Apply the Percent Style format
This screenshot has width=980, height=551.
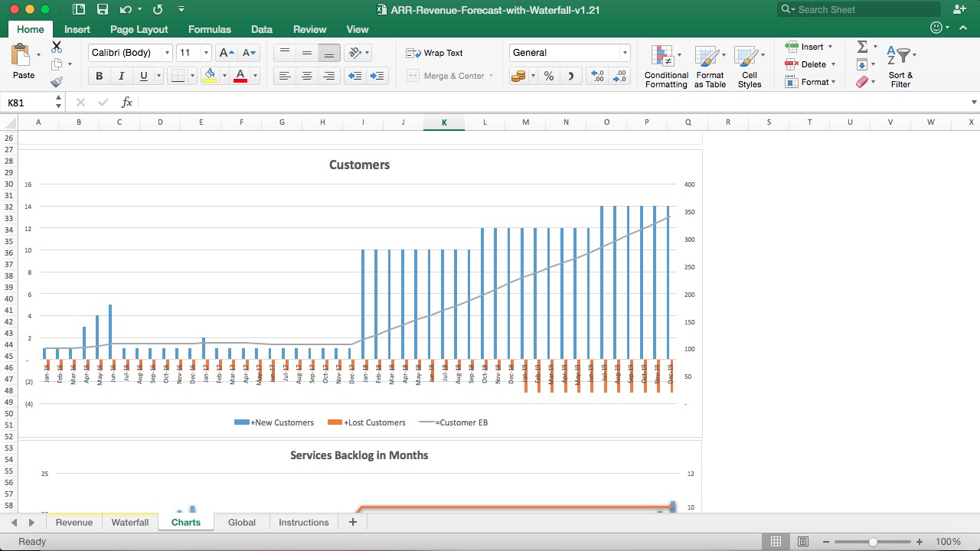(x=548, y=76)
